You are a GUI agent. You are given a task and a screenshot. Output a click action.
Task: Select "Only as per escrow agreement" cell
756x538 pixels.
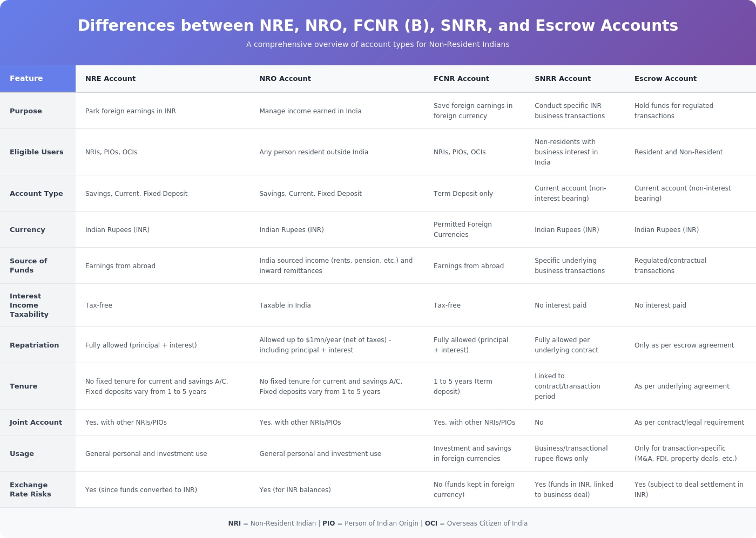click(684, 345)
